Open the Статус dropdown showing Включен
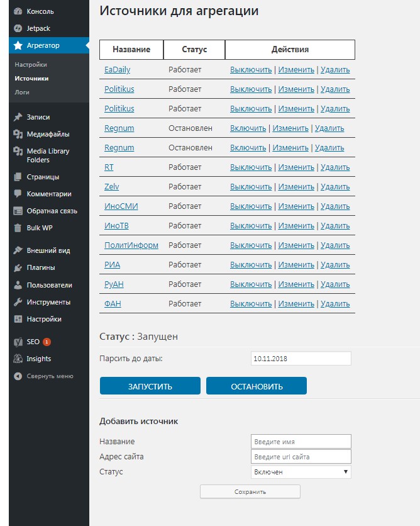 301,472
